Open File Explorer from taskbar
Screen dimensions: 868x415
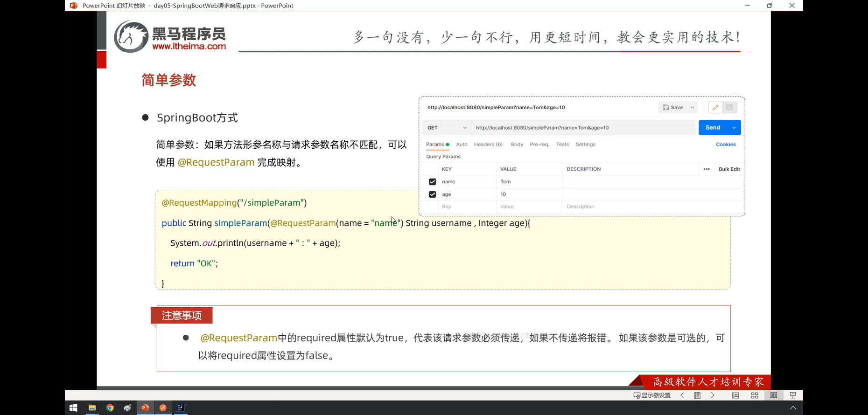tap(92, 408)
